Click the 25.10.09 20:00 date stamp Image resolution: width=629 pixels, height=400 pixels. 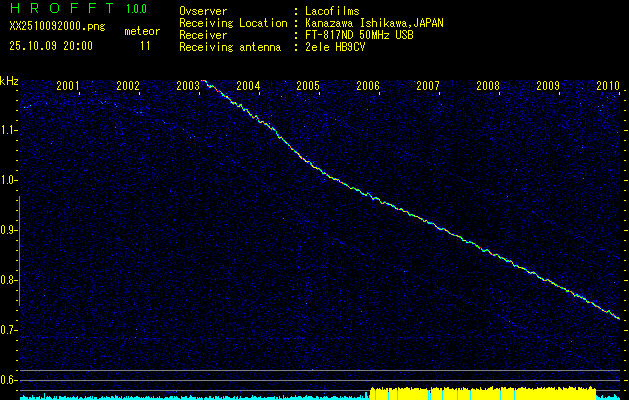pos(50,46)
